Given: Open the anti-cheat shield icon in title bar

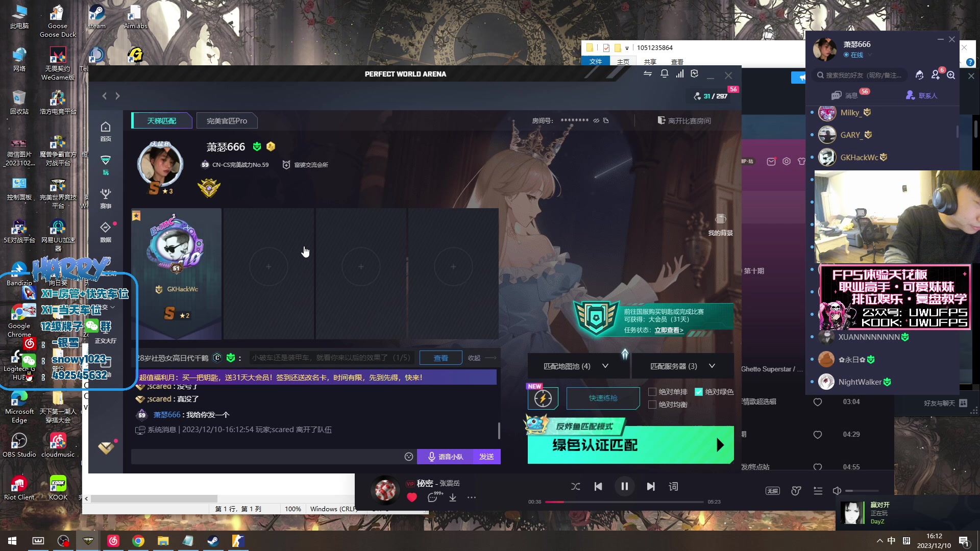Looking at the screenshot, I should coord(695,74).
